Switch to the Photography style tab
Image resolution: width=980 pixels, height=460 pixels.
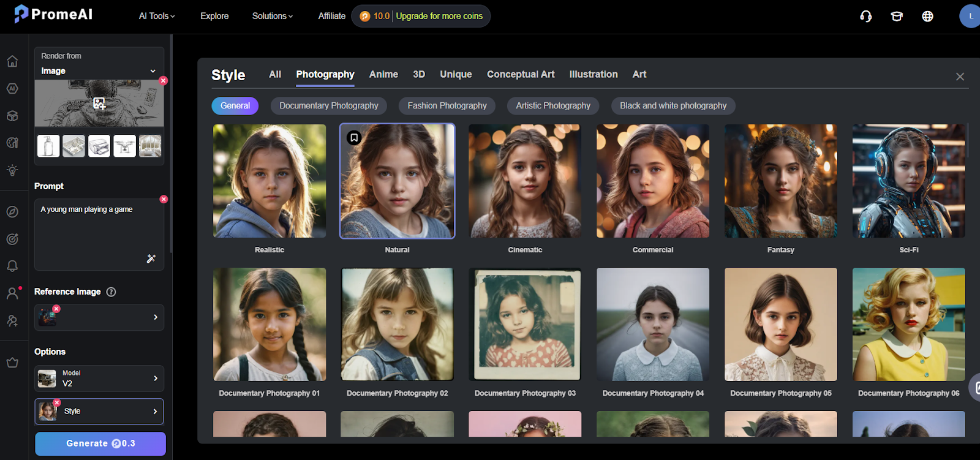tap(325, 74)
